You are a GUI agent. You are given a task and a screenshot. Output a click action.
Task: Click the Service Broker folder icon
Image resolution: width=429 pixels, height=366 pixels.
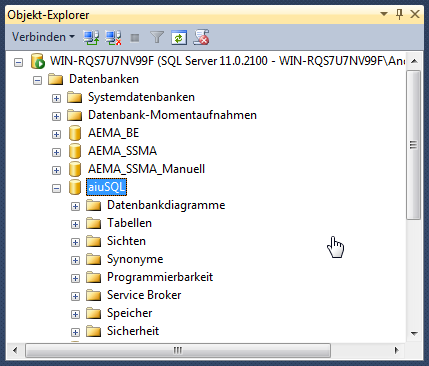(x=93, y=295)
